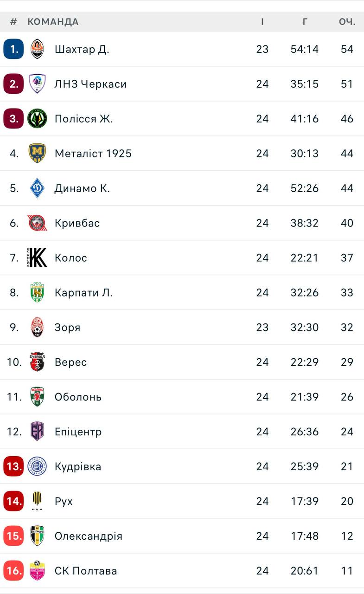The image size is (364, 594).
Task: Open the Veres red-black shield logo
Action: coord(37,362)
